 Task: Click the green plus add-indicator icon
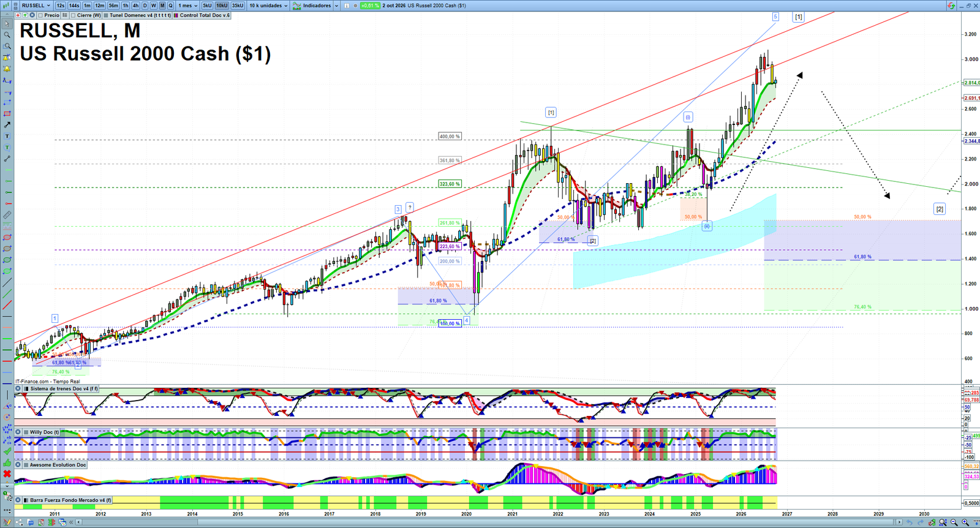(25, 15)
